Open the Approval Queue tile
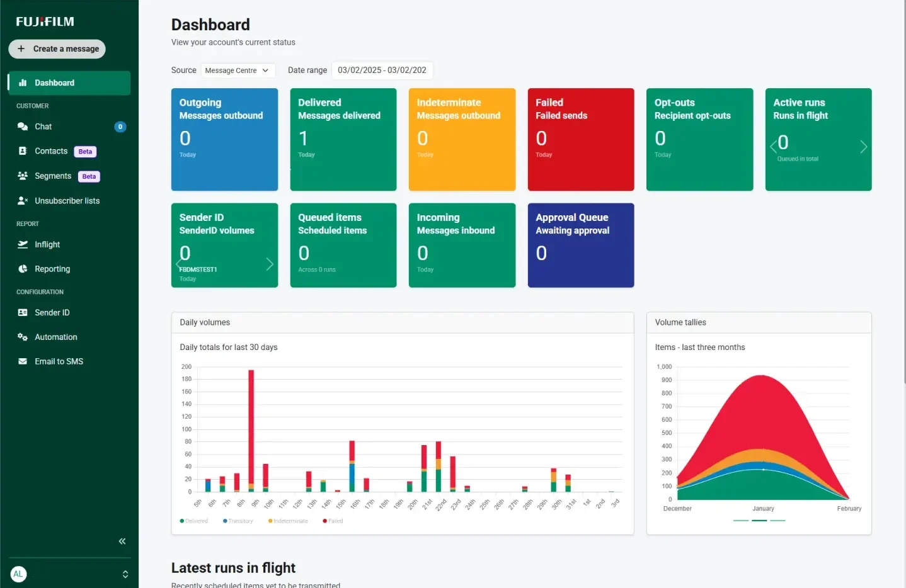 pyautogui.click(x=580, y=245)
